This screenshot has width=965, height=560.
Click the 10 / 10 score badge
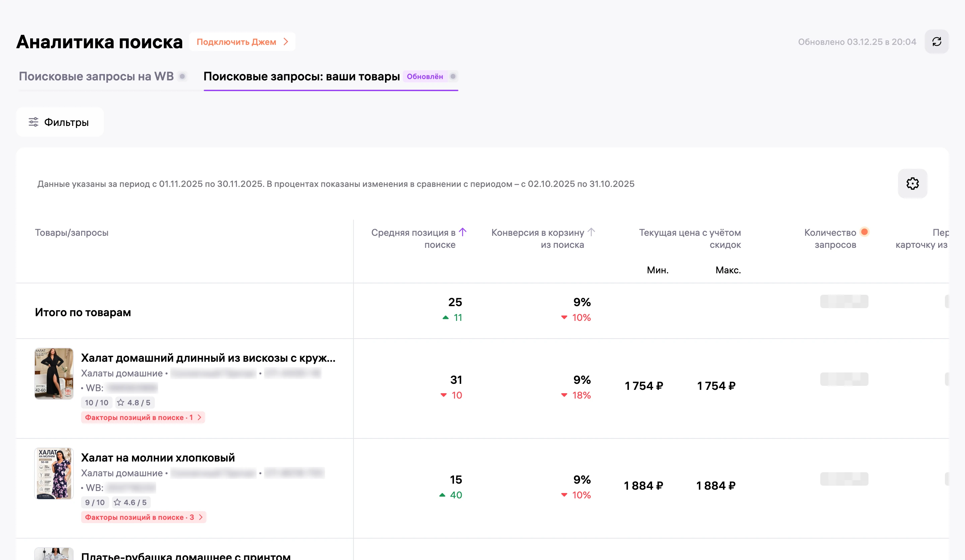[96, 403]
